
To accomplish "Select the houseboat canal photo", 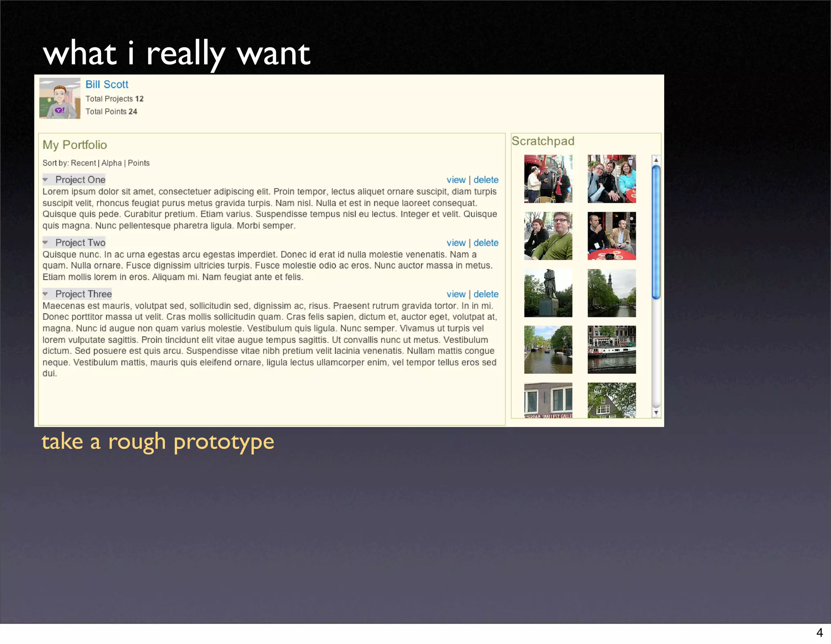I will (x=611, y=349).
